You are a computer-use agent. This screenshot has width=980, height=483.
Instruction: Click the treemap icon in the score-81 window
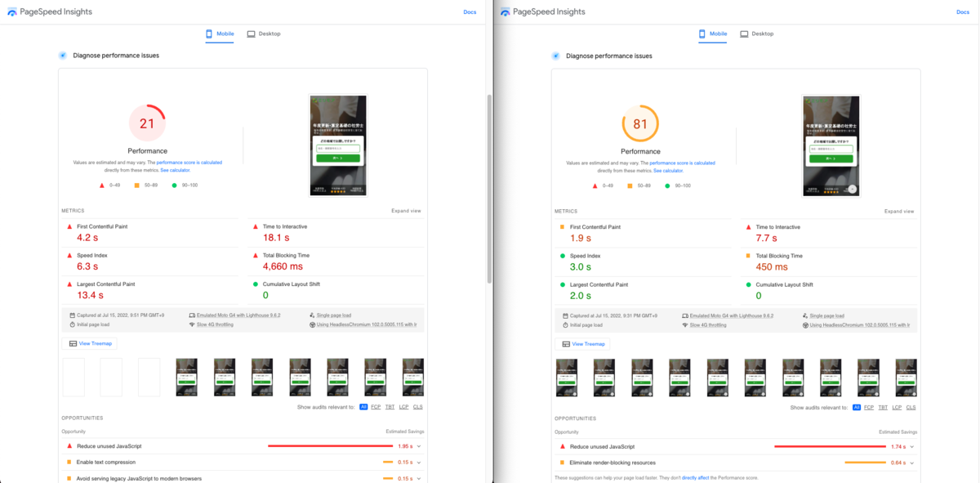(x=566, y=344)
